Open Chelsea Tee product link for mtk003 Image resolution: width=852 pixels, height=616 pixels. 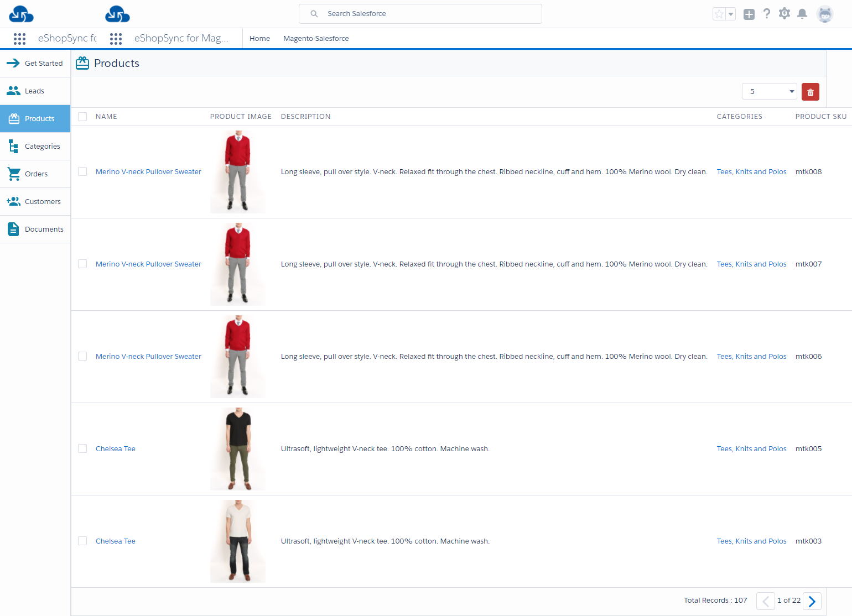[x=116, y=541]
